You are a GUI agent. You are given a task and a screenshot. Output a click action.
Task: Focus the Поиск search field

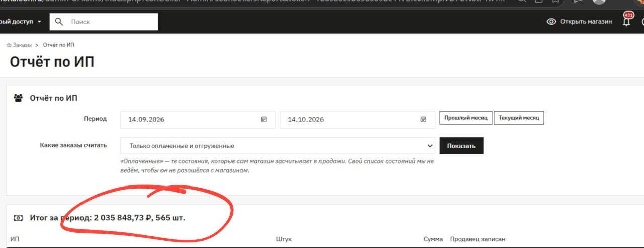(104, 22)
